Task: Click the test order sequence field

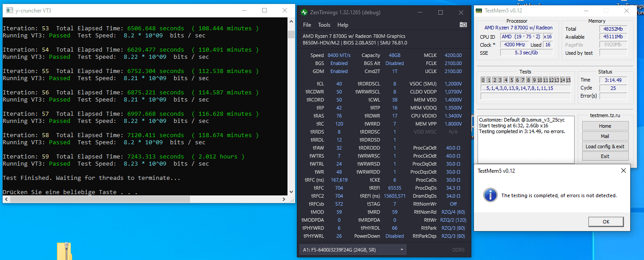Action: [x=526, y=88]
